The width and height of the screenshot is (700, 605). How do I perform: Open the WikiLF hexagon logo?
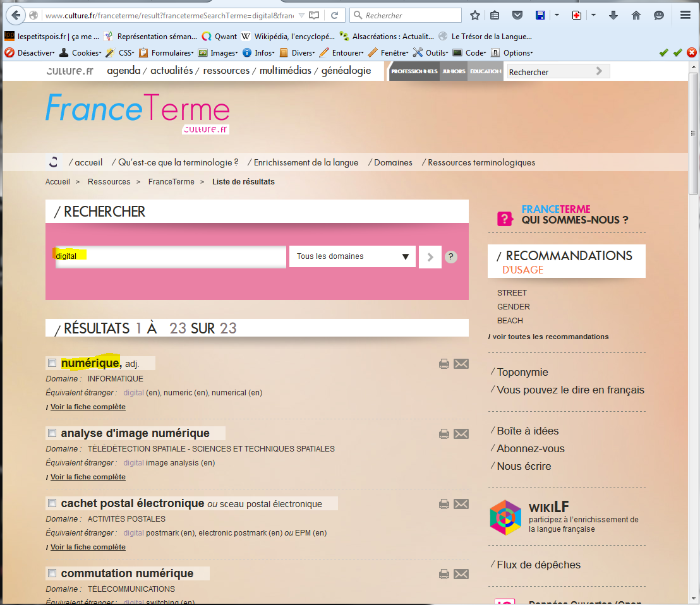pos(505,517)
